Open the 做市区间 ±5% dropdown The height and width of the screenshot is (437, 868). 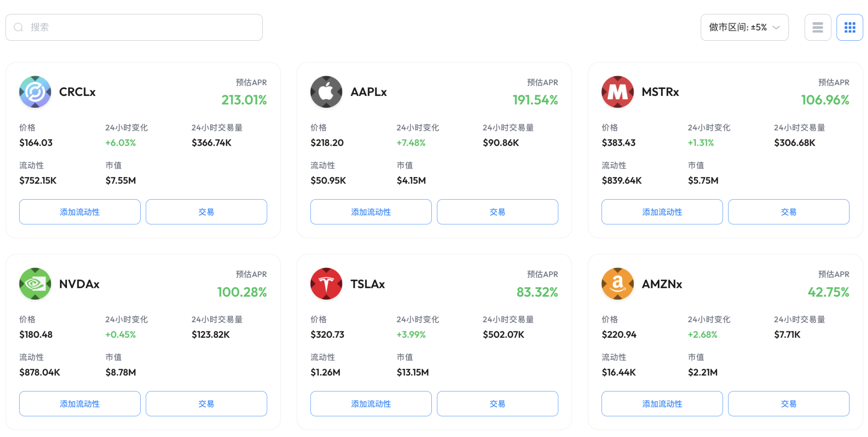pos(744,27)
